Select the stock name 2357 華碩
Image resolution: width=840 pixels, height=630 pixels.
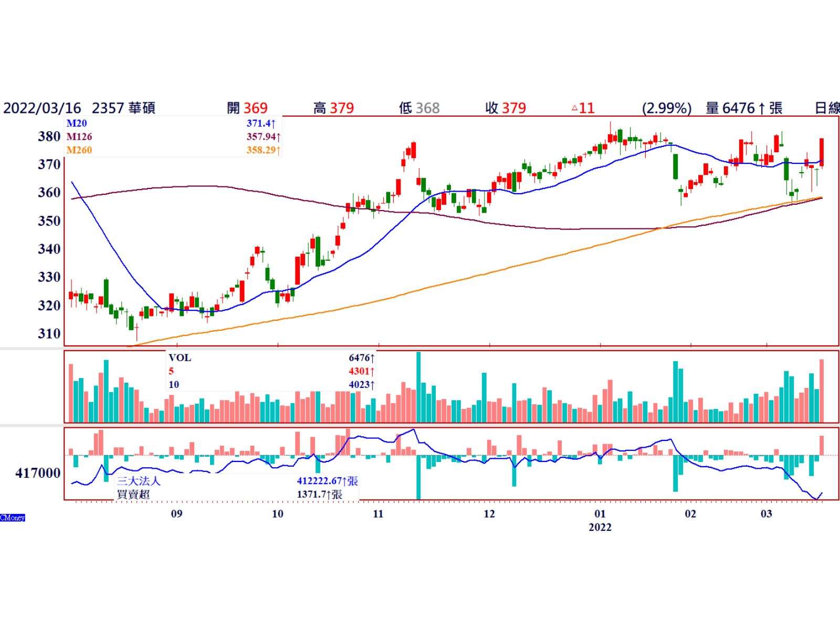[123, 108]
